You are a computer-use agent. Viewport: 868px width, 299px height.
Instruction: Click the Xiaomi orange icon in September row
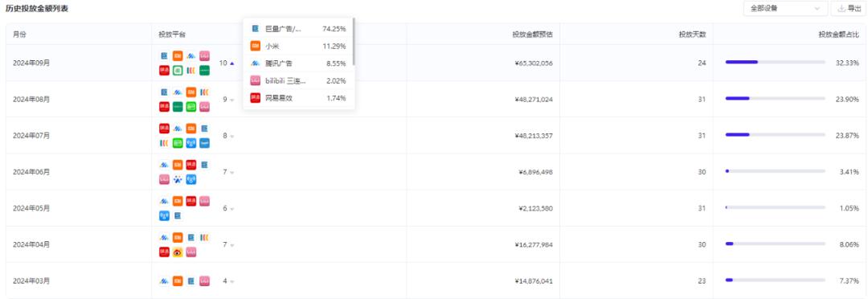pyautogui.click(x=177, y=56)
